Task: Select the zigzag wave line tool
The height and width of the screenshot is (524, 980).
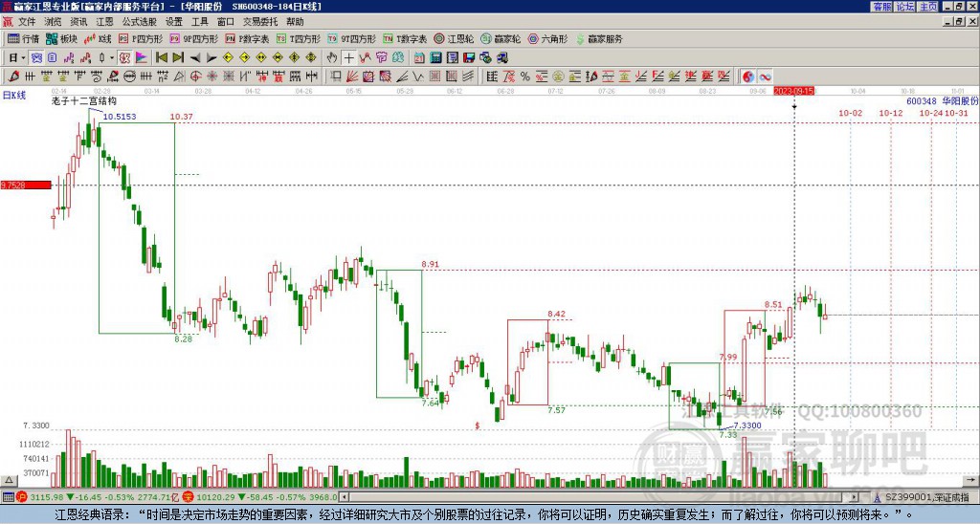Action: (418, 76)
